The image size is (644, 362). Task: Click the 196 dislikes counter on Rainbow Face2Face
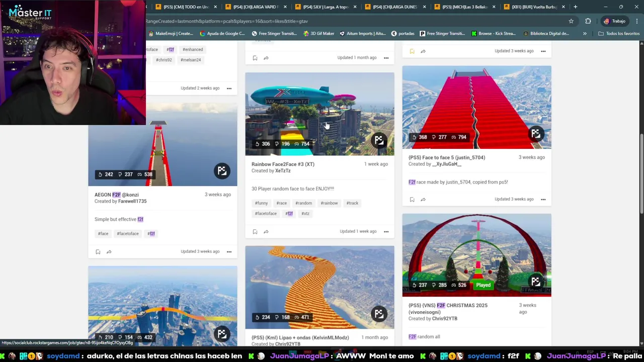tap(282, 144)
